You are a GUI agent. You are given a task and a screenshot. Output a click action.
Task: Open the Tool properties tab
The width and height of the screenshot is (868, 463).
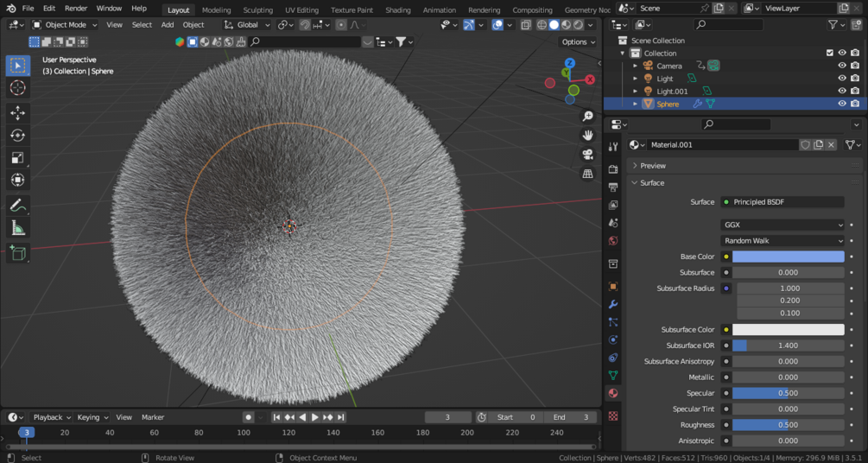coord(613,147)
